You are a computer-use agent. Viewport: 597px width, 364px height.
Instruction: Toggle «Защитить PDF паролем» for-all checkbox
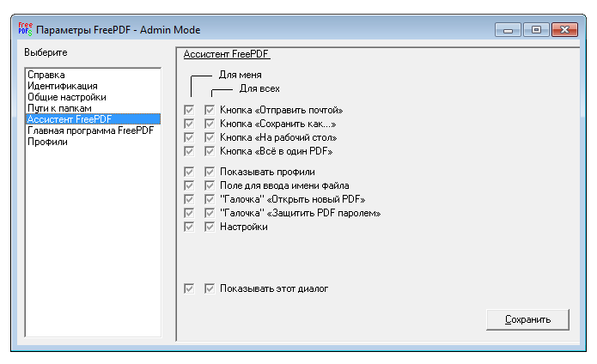(209, 213)
